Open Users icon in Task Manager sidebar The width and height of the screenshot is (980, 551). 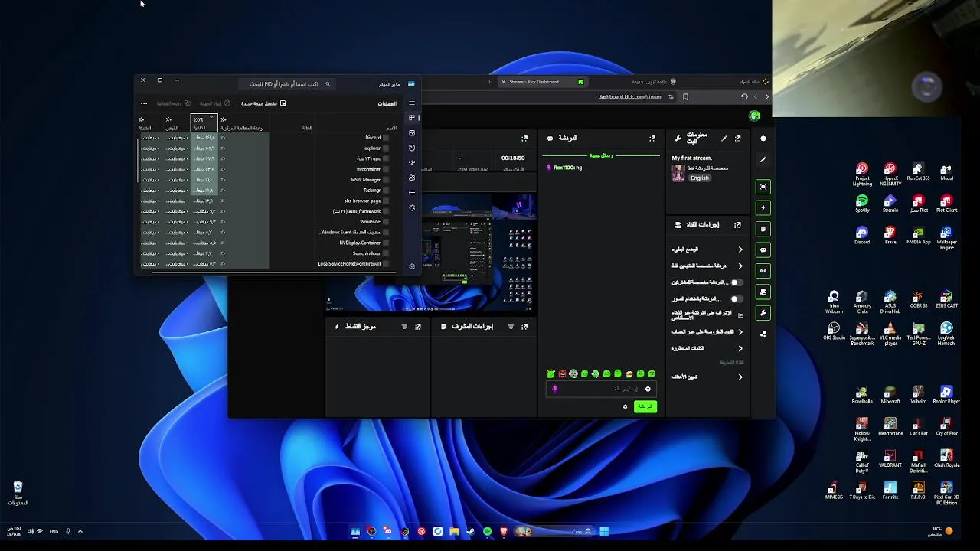(412, 178)
